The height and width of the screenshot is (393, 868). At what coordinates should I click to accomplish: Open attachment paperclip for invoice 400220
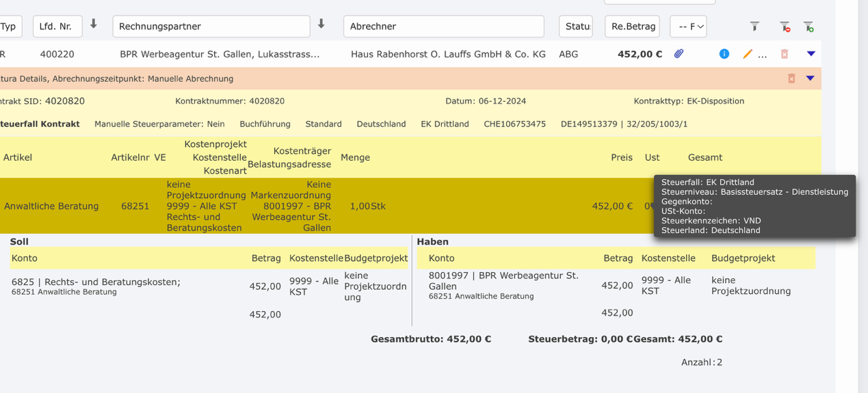pos(679,54)
